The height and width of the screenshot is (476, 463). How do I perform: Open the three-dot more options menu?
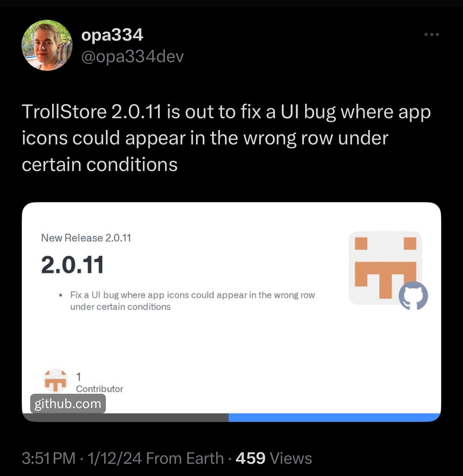(x=431, y=34)
